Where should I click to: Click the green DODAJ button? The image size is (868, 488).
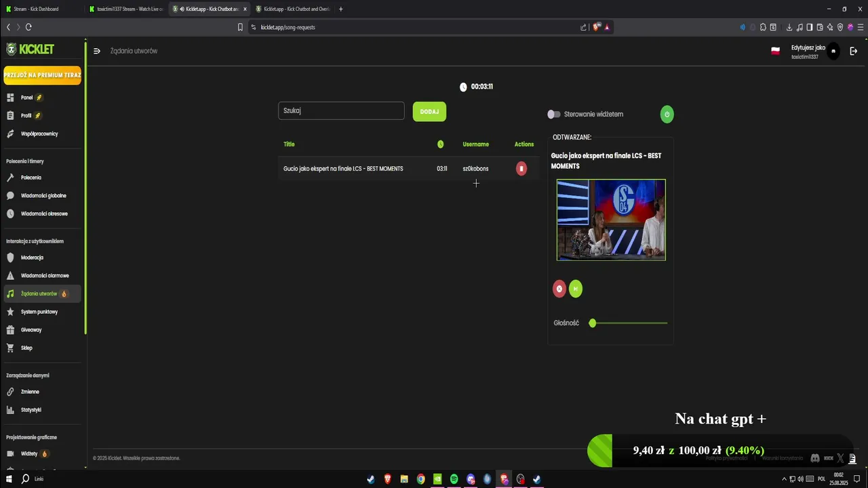coord(429,111)
